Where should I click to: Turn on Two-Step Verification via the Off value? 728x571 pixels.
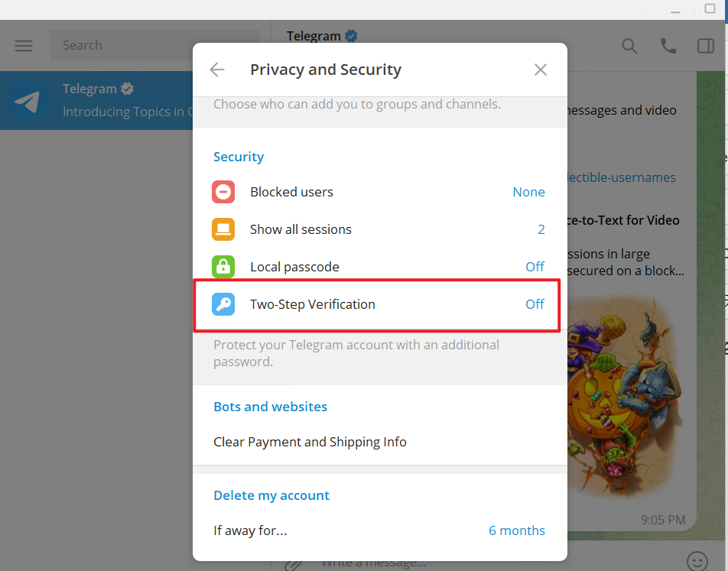535,304
